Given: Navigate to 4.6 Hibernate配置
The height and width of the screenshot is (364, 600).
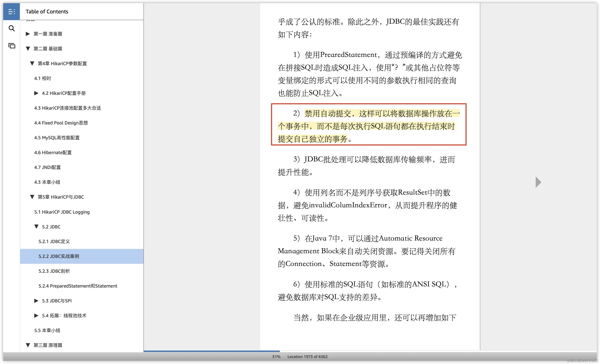Looking at the screenshot, I should [53, 153].
